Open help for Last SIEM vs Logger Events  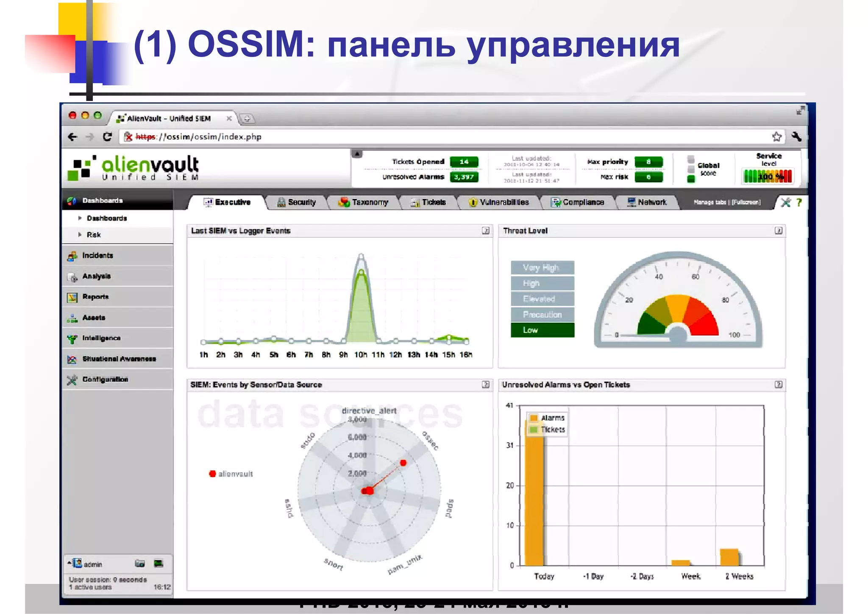click(x=486, y=231)
